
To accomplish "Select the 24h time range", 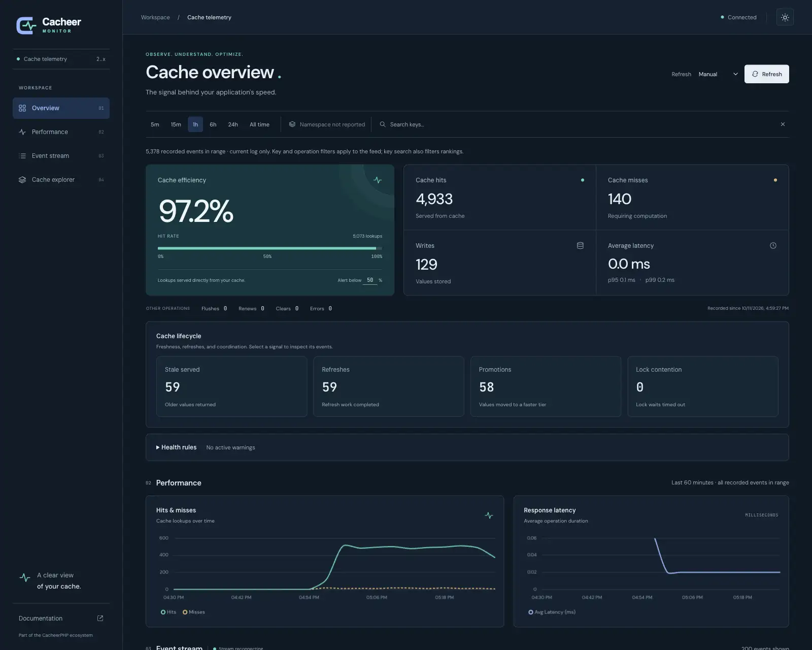I will pos(233,124).
